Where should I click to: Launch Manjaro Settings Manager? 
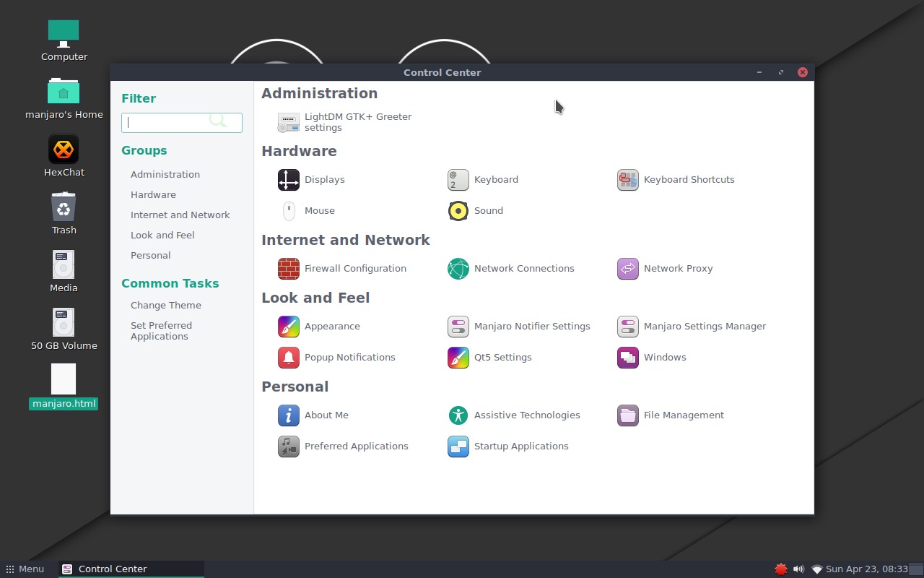click(x=693, y=326)
